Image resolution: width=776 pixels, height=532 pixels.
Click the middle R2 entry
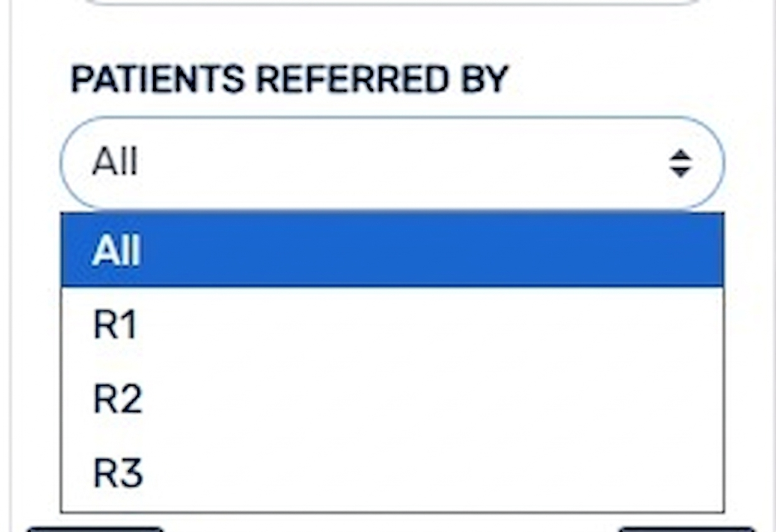pos(118,399)
